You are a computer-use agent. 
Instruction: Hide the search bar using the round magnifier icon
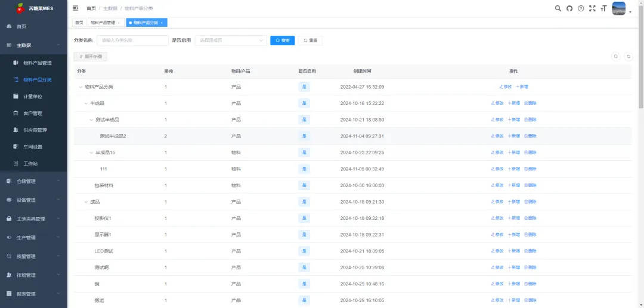(616, 57)
